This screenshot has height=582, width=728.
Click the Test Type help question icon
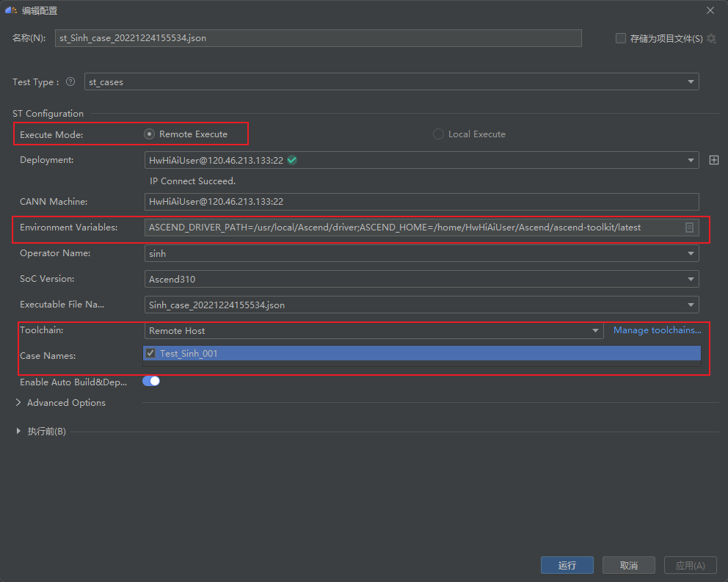[70, 82]
